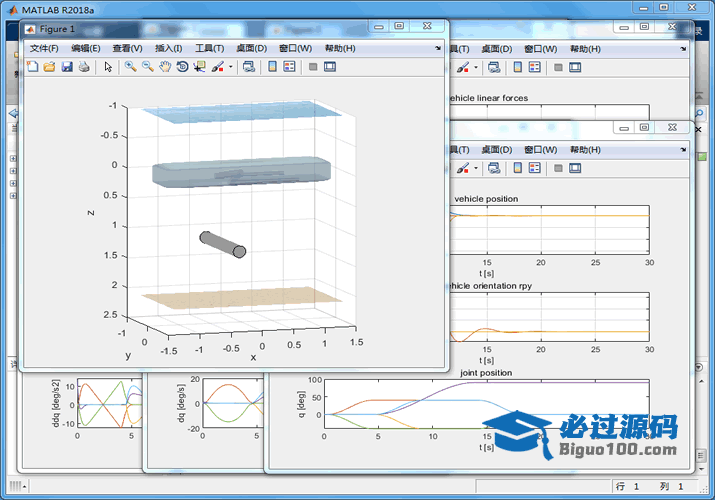Open 插入(I) menu in Figure 1
Screen dimensions: 715x500
pyautogui.click(x=168, y=48)
